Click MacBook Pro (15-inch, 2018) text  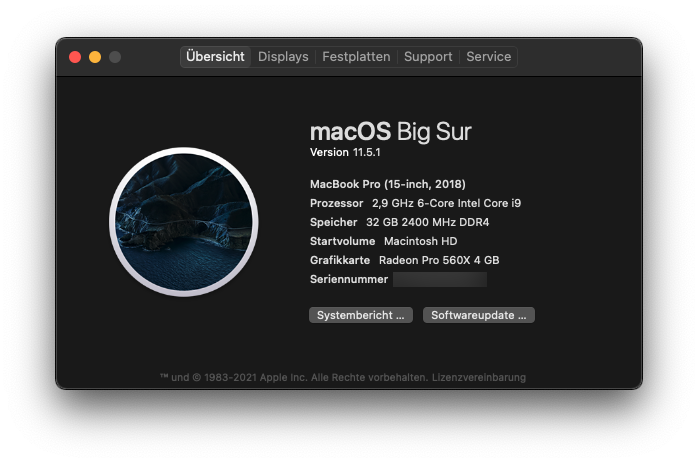pos(388,184)
